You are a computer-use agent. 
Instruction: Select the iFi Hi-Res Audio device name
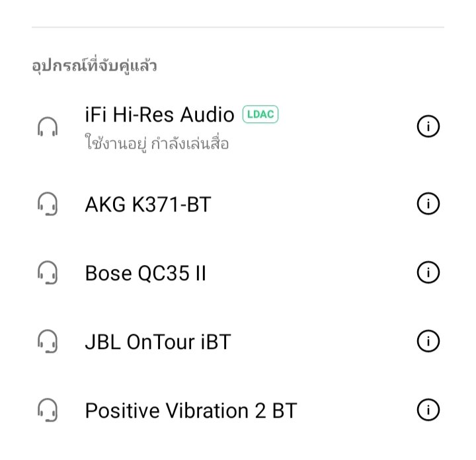tap(159, 115)
